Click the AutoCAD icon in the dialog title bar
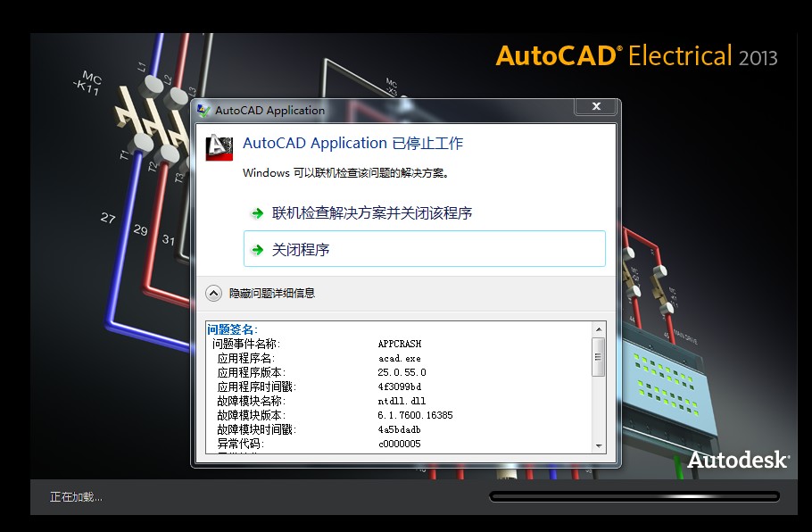812x532 pixels. tap(203, 110)
